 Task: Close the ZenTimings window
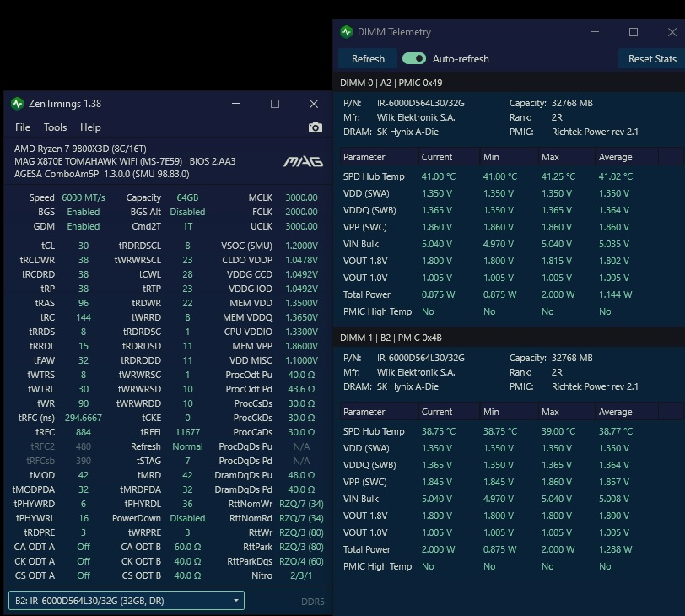tap(314, 104)
